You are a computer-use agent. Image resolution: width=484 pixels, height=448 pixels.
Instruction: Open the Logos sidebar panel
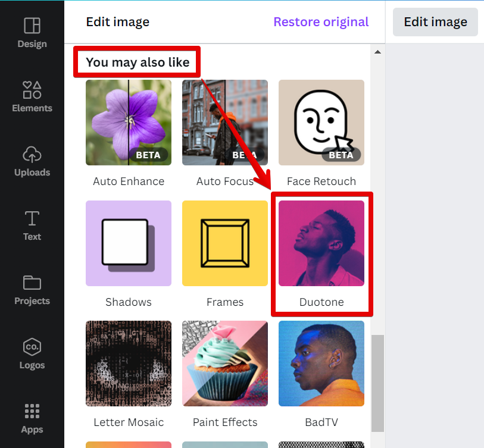(32, 353)
